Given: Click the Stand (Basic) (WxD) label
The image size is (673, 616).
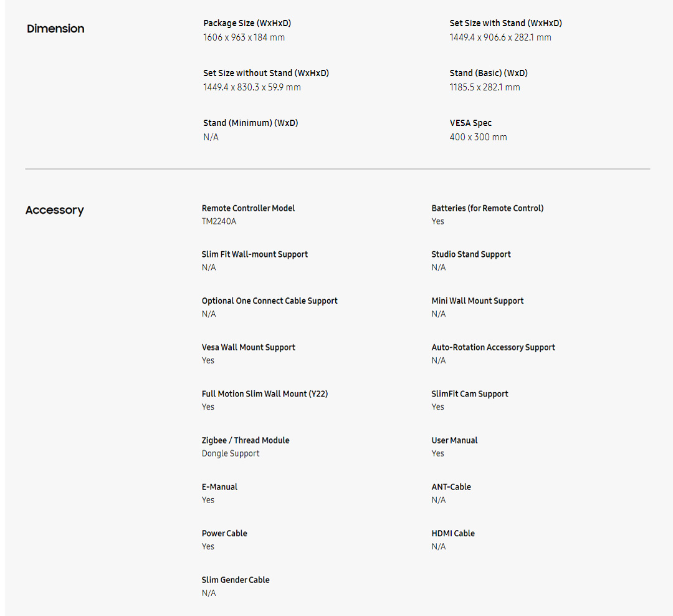Looking at the screenshot, I should click(489, 73).
